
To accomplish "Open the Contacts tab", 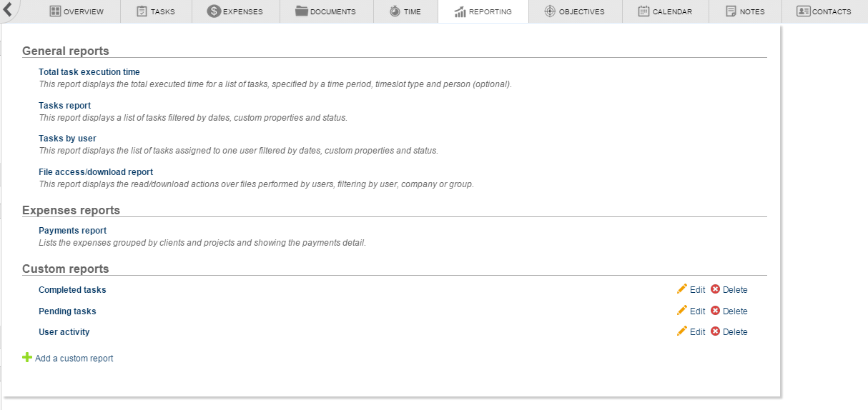I will click(824, 11).
